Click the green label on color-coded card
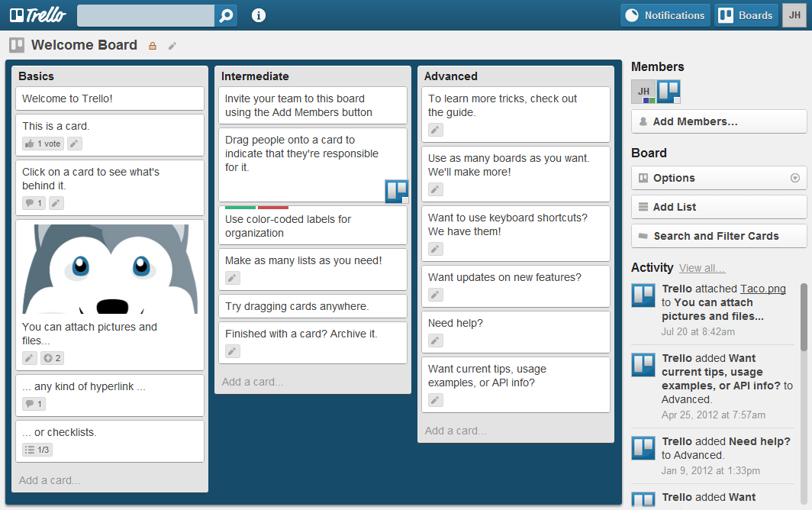Screen dimensions: 812x510 (240, 208)
